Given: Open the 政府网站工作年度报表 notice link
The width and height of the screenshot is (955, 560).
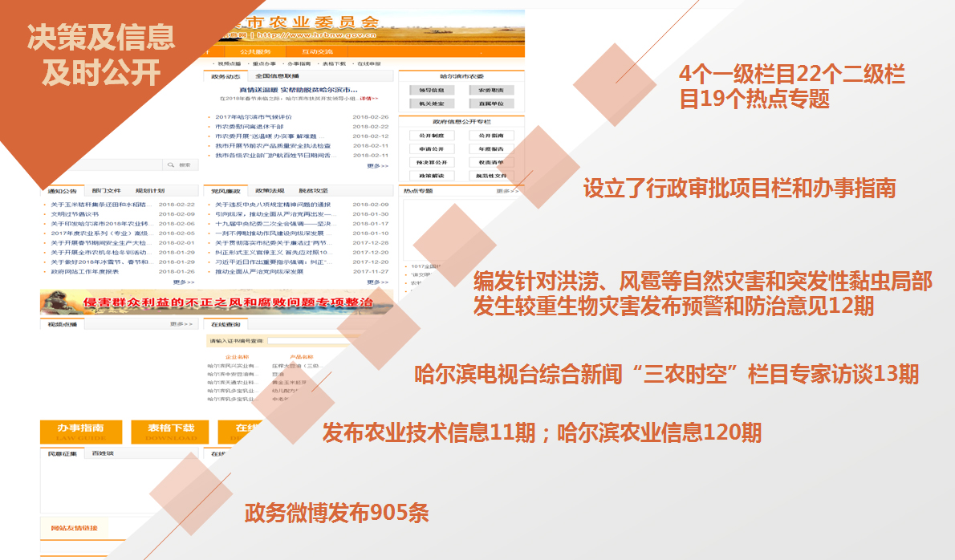Looking at the screenshot, I should point(84,272).
